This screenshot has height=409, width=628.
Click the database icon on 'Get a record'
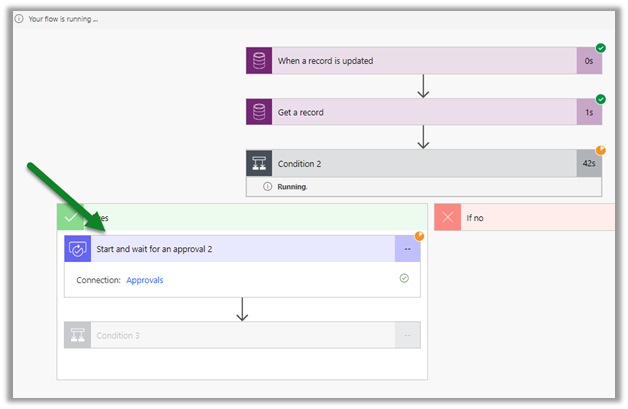pos(259,112)
